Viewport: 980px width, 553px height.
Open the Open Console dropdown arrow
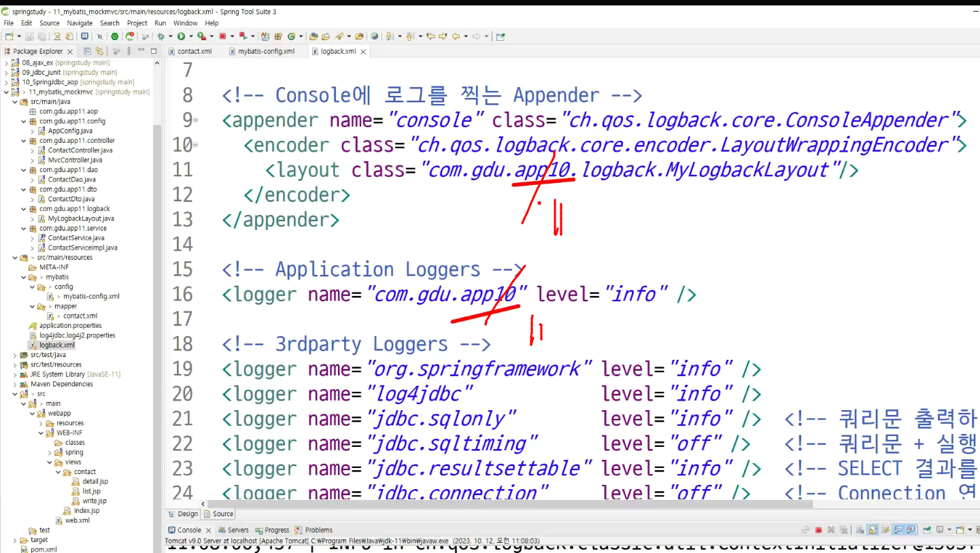coord(970,530)
